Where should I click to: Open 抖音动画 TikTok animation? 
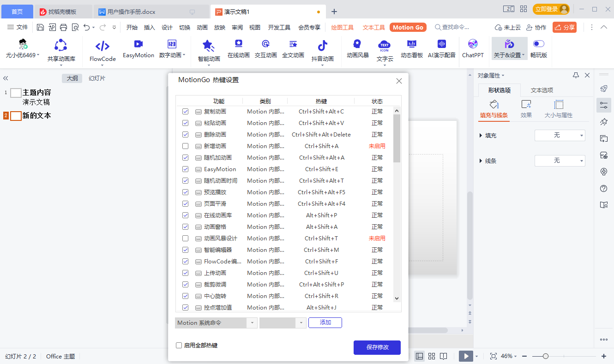(323, 51)
